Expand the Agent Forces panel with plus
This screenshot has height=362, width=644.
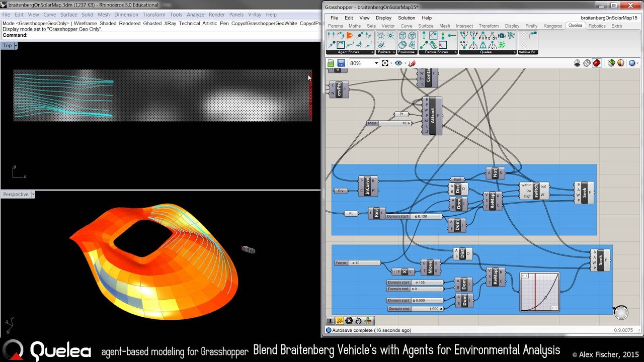[x=372, y=52]
